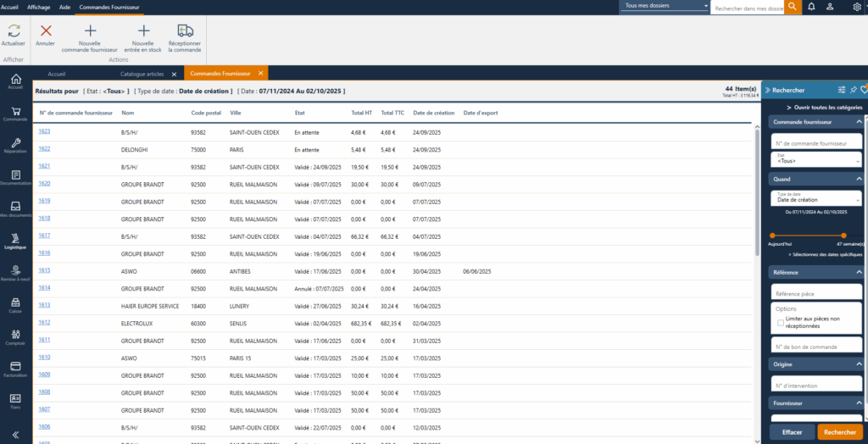Viewport: 868px width, 444px height.
Task: Open the Réparation module in sidebar
Action: [x=15, y=143]
